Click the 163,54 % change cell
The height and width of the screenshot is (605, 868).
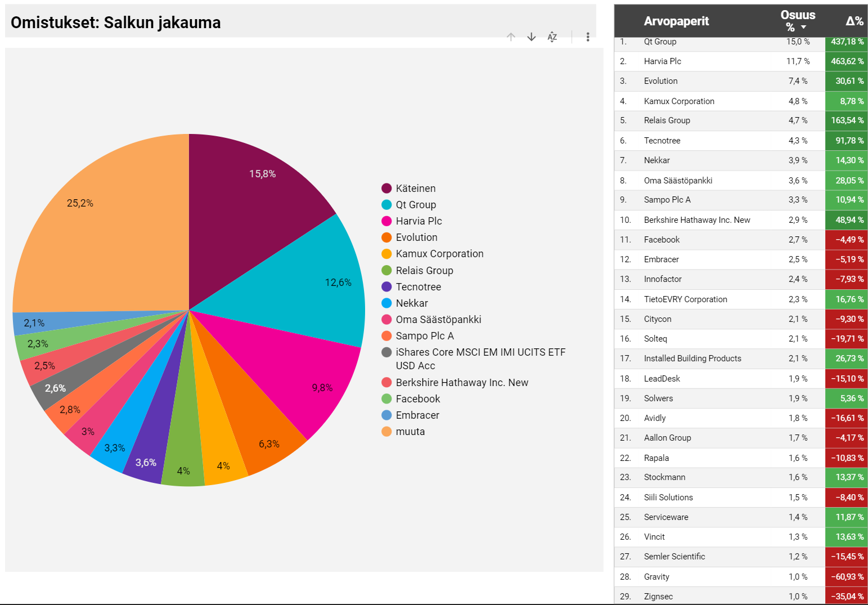point(847,120)
